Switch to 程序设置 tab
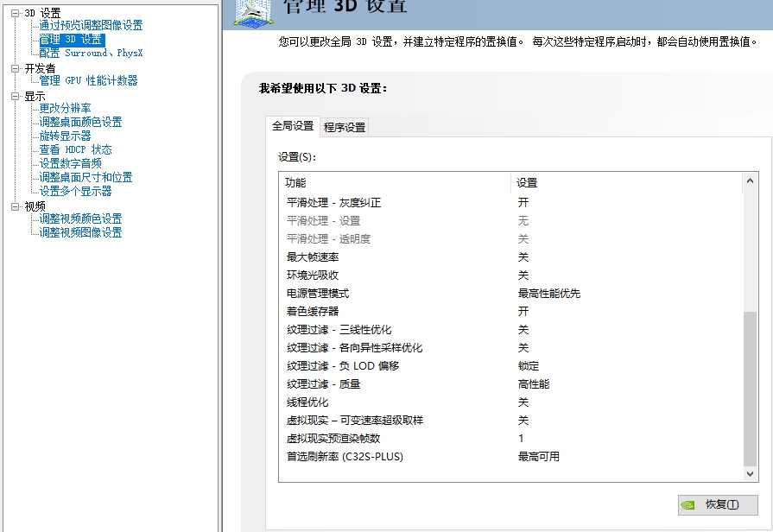Viewport: 773px width, 532px height. [345, 127]
